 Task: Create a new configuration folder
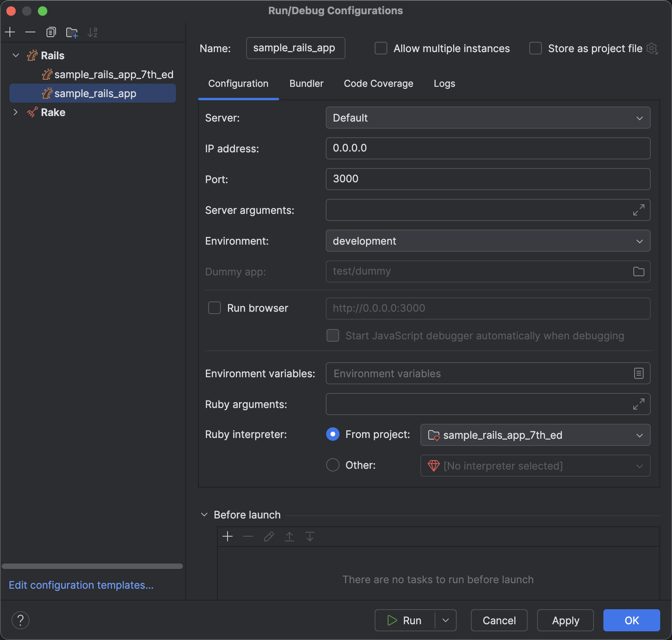pyautogui.click(x=71, y=32)
